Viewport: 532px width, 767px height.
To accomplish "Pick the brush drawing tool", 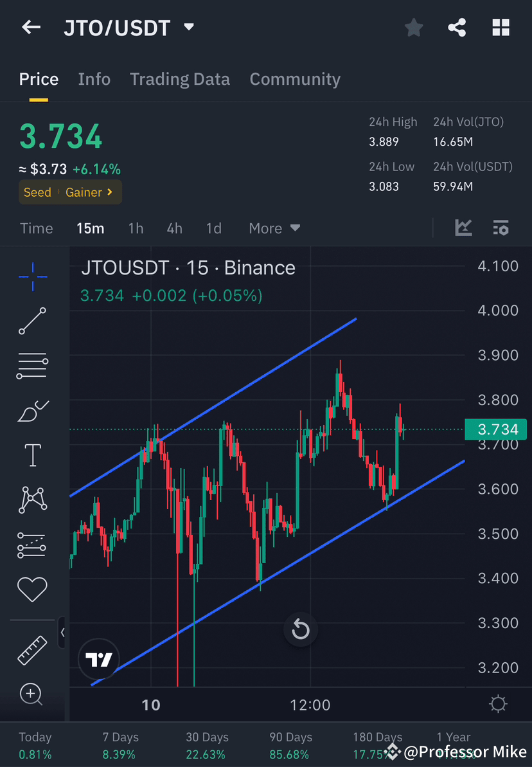I will (x=32, y=411).
